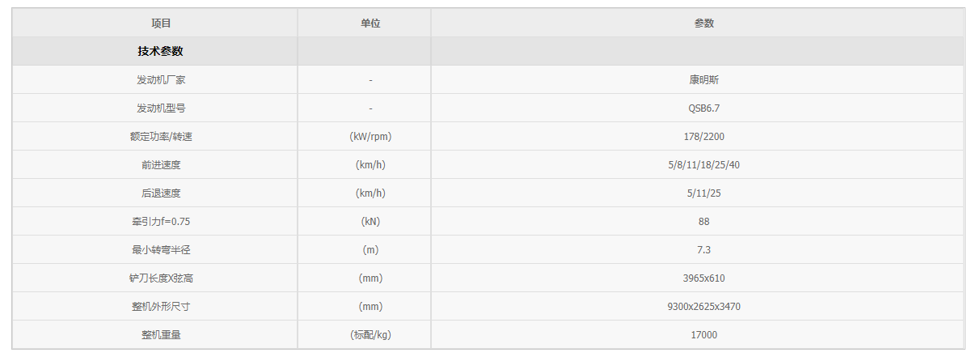This screenshot has width=980, height=361.
Task: Select the 9300x2625x3470 overall dimension value
Action: pyautogui.click(x=703, y=307)
